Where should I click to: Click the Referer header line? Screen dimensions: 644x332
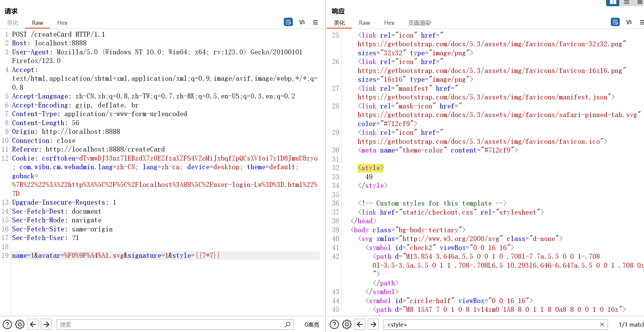[88, 149]
